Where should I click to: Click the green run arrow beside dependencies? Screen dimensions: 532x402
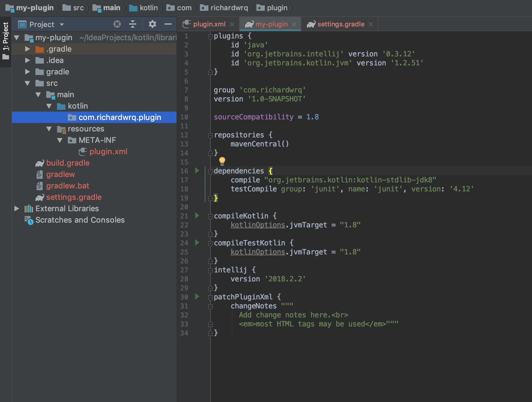tap(197, 170)
